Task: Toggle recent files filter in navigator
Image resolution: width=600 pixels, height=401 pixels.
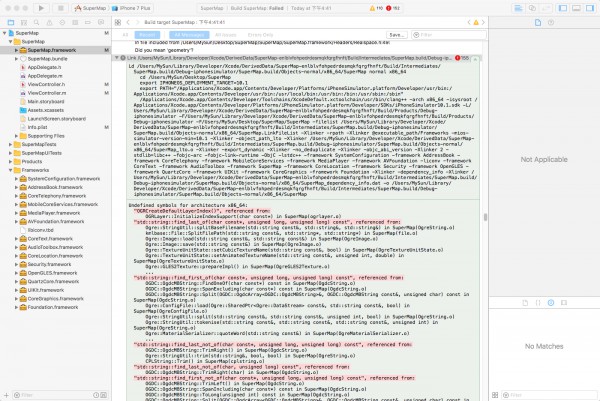Action: (96, 395)
